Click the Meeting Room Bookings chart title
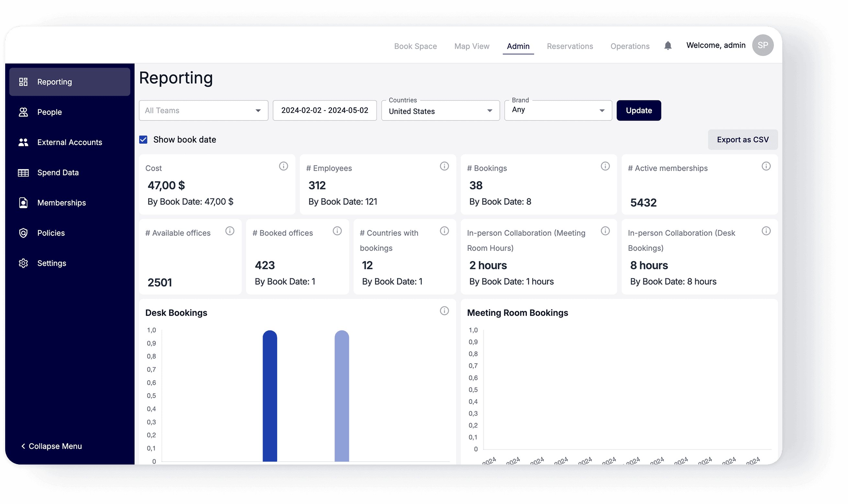The width and height of the screenshot is (848, 504). click(x=517, y=313)
